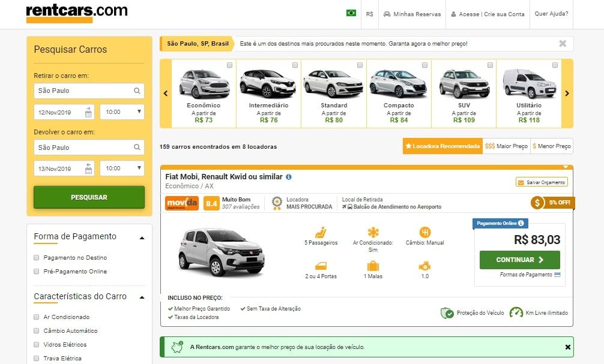Open the 307 avaliações reviews link
Image resolution: width=604 pixels, height=364 pixels.
pyautogui.click(x=241, y=207)
